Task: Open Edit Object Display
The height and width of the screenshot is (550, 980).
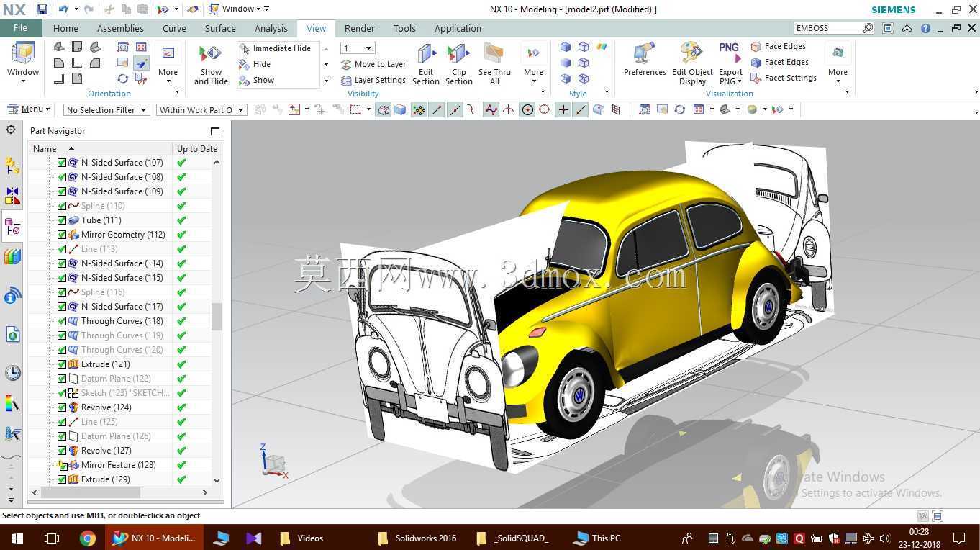Action: point(692,64)
